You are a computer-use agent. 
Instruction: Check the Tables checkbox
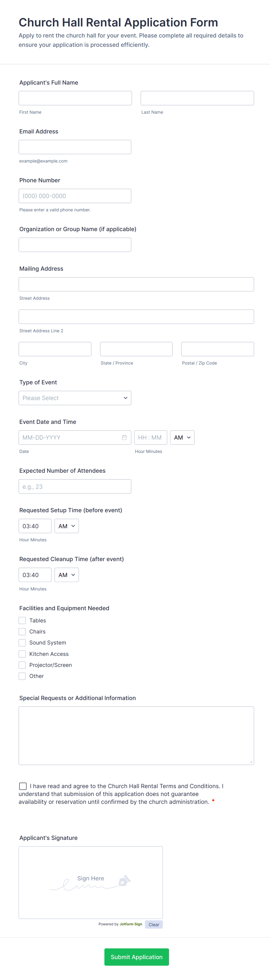coord(22,620)
